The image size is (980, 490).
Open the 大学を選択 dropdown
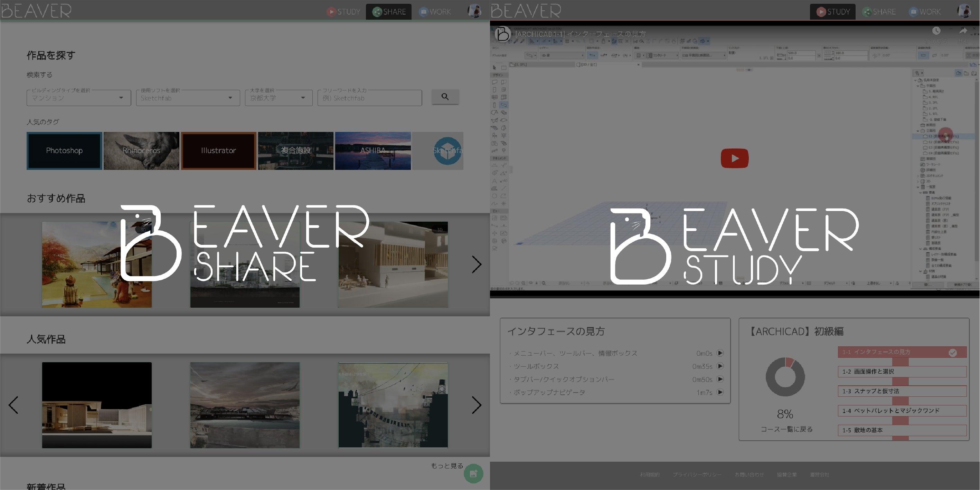(279, 98)
